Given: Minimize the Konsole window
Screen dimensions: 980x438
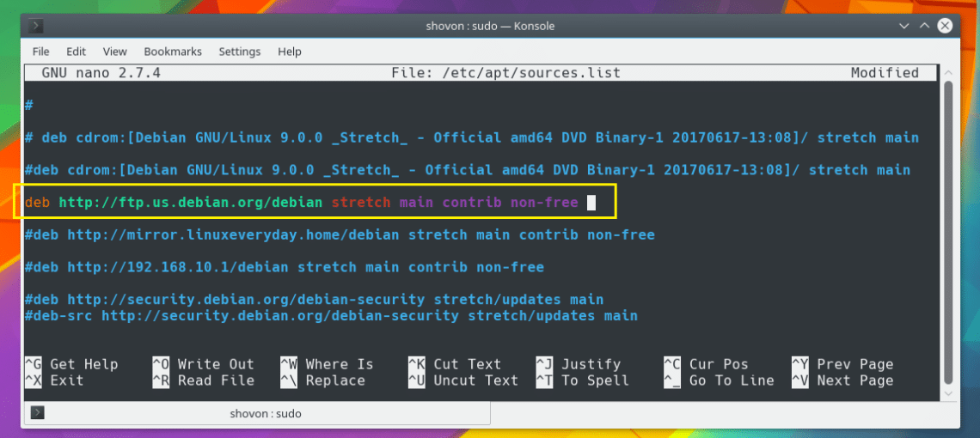Looking at the screenshot, I should point(903,26).
